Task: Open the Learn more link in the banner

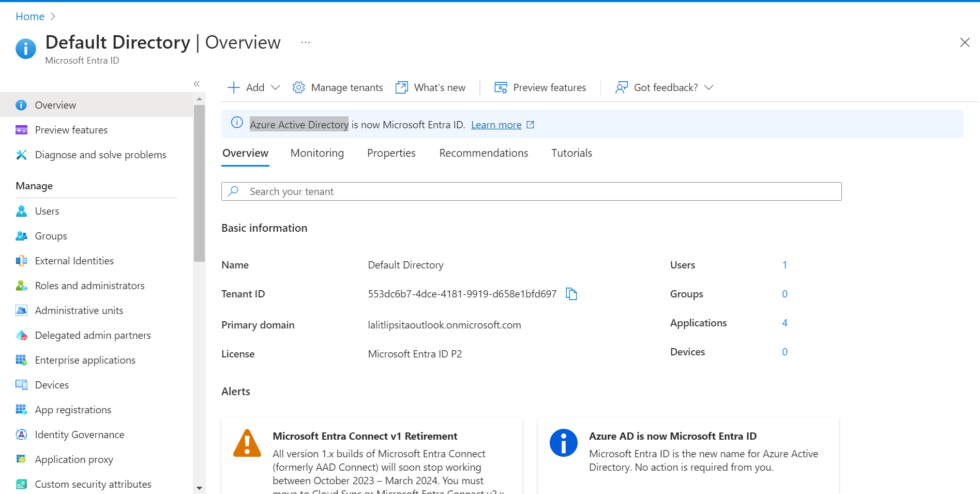Action: click(x=496, y=125)
